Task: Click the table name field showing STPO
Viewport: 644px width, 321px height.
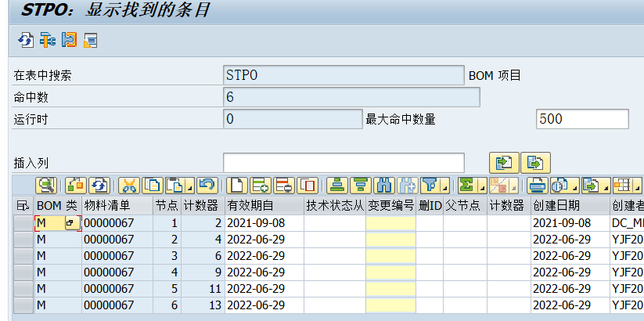Action: pos(344,75)
